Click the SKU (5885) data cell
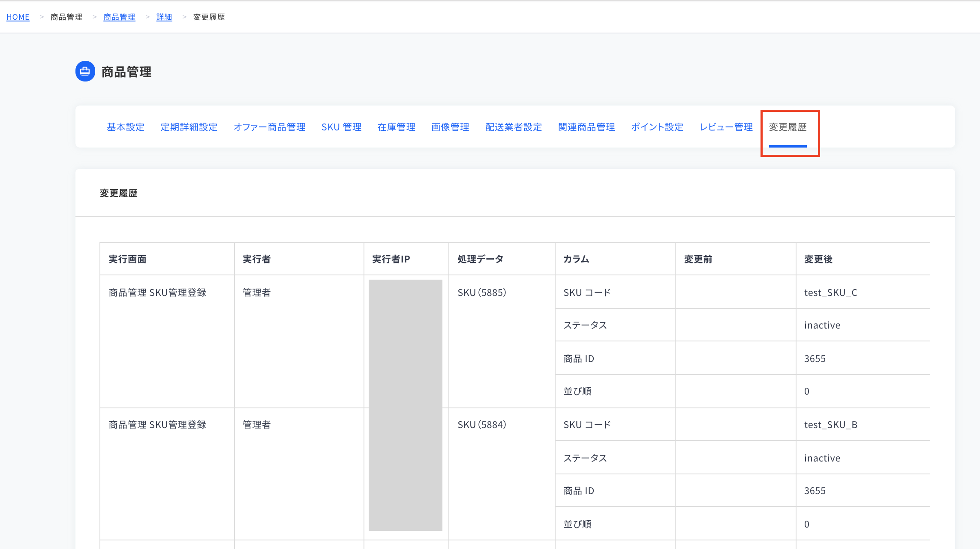The width and height of the screenshot is (980, 549). [502, 341]
